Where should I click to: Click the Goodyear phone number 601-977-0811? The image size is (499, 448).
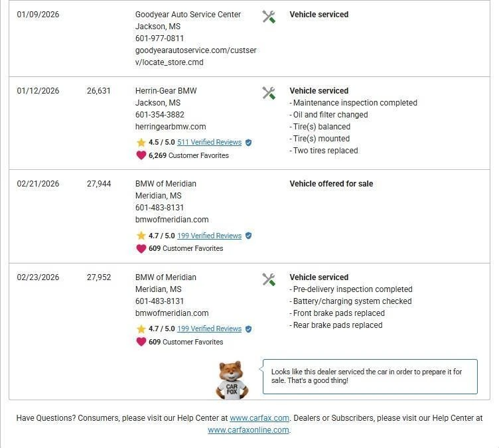[159, 38]
